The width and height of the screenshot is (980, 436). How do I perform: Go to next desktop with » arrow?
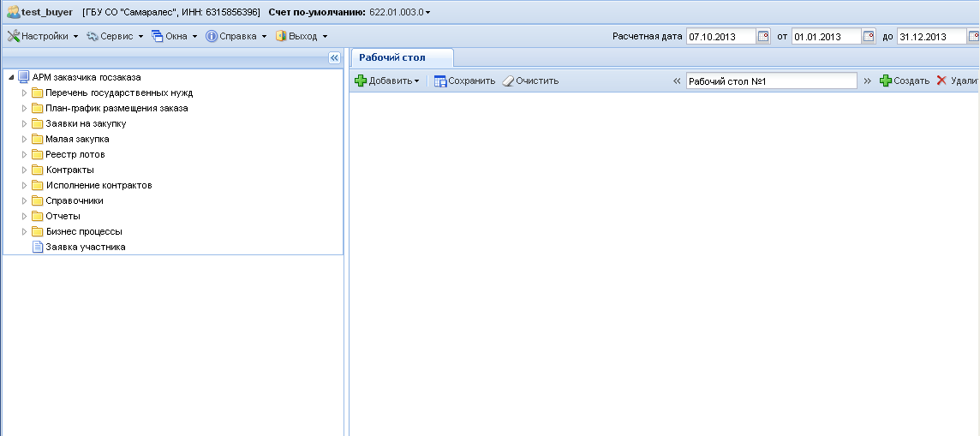click(867, 81)
